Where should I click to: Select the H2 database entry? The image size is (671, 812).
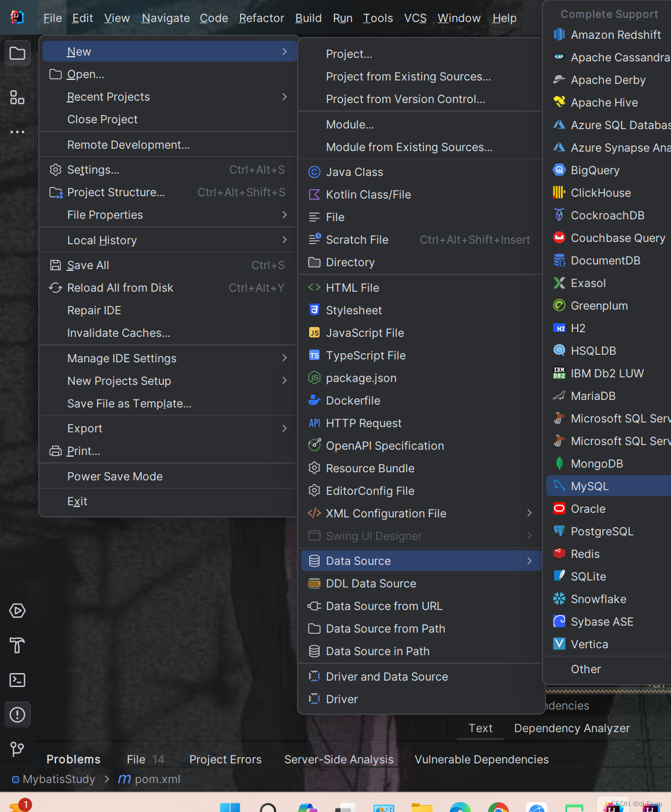coord(608,328)
